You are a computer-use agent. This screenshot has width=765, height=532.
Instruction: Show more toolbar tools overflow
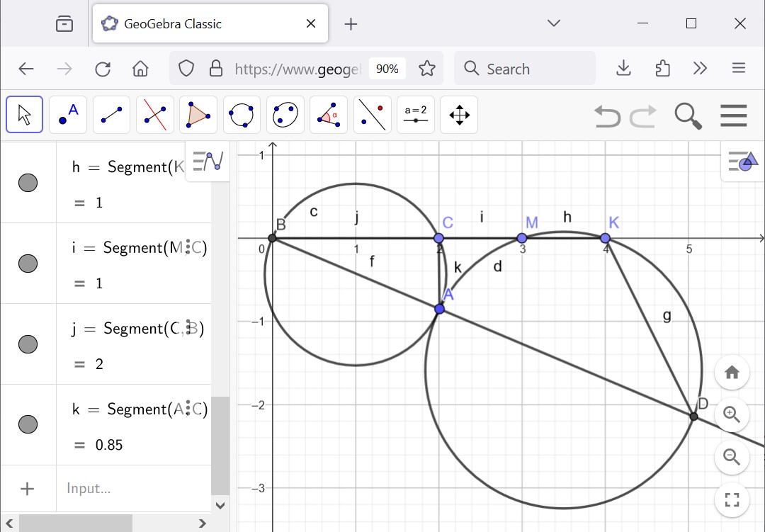tap(700, 68)
